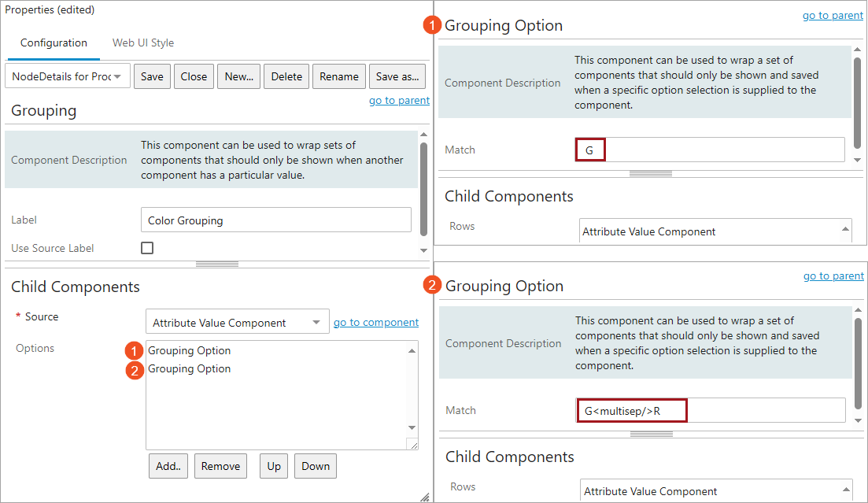Click the Match field containing G<multisep/>R

pyautogui.click(x=710, y=410)
